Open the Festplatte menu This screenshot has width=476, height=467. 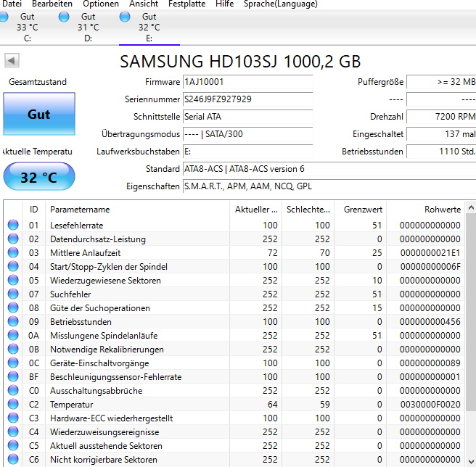pyautogui.click(x=186, y=4)
